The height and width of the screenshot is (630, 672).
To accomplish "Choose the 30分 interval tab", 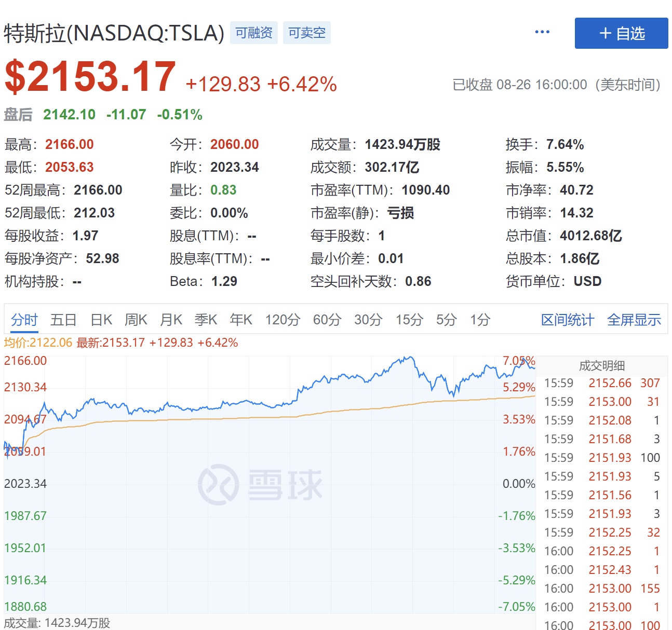I will [368, 320].
